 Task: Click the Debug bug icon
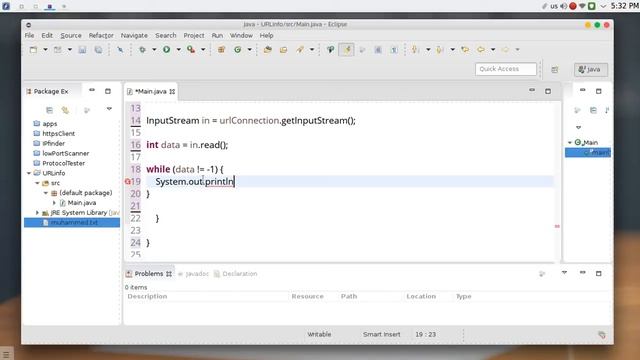[x=142, y=50]
